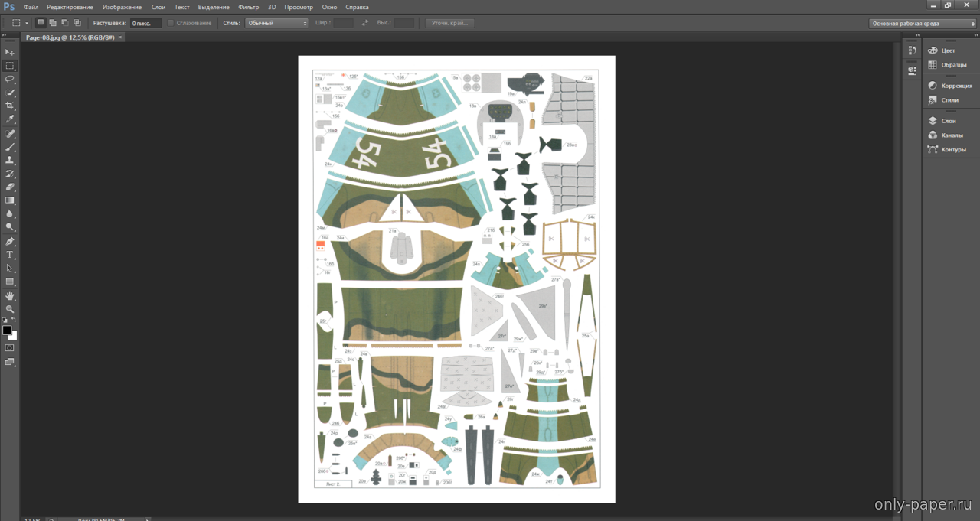This screenshot has height=521, width=980.
Task: Toggle the Сглаживание anti-alias checkbox
Action: pos(171,23)
